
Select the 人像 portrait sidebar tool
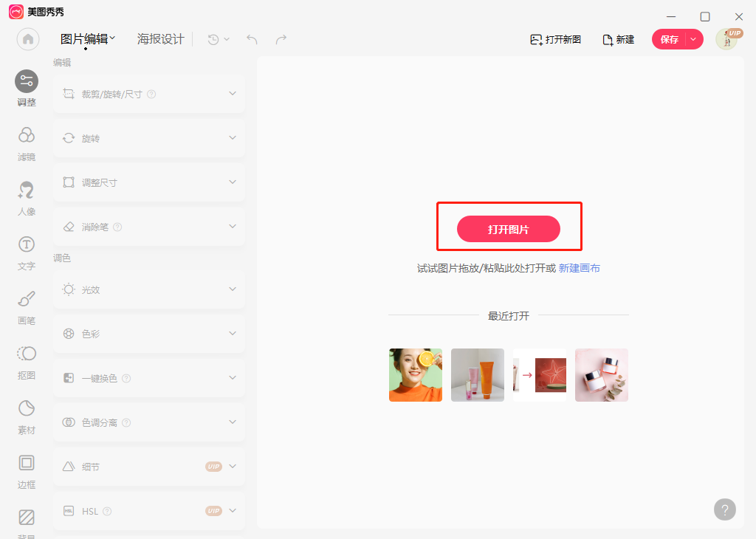27,198
